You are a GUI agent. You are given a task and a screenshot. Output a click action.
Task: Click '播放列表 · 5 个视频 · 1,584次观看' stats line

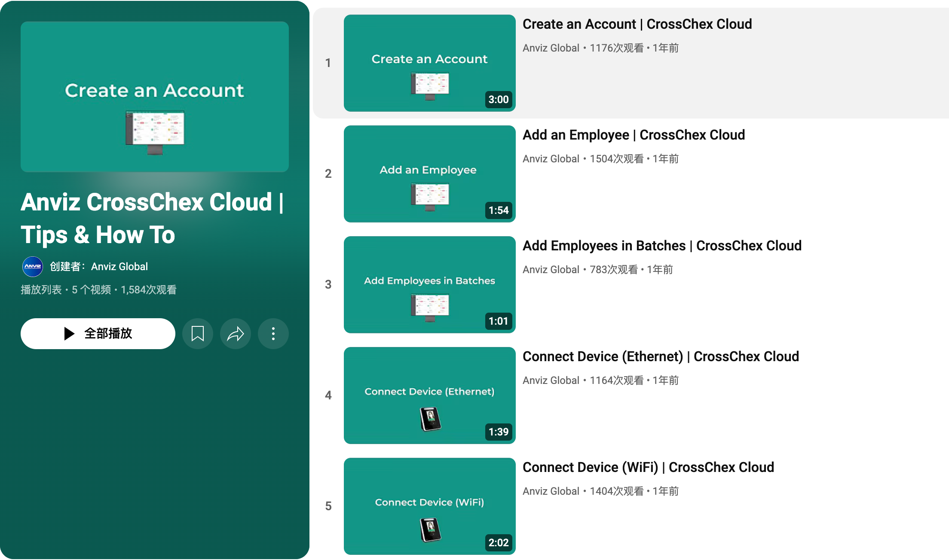tap(99, 290)
